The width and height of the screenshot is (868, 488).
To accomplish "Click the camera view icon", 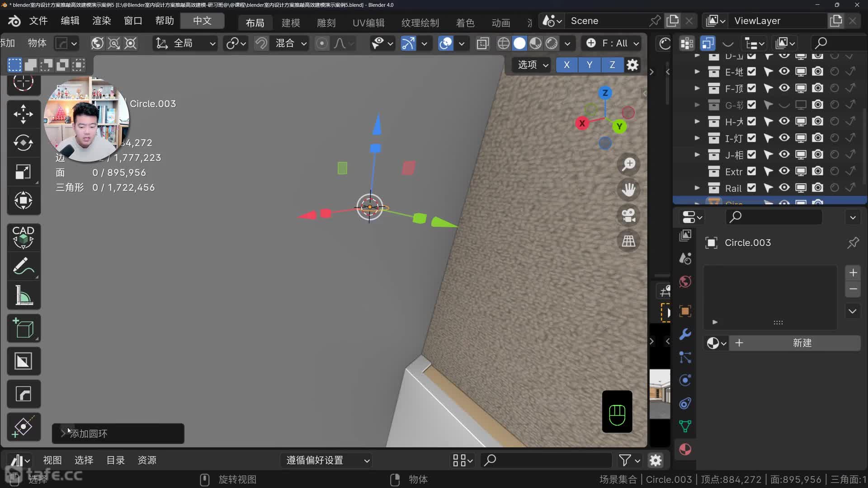I will point(628,215).
